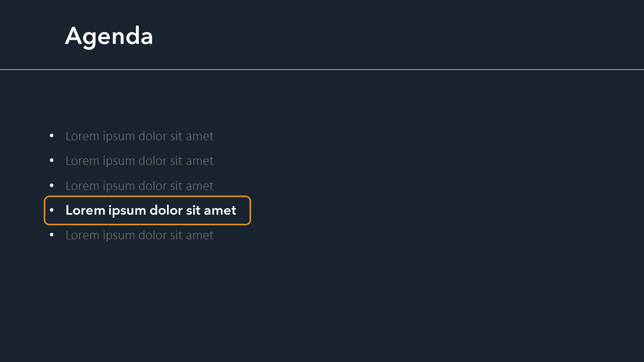Click the Agenda slide title
Screen dimensions: 644x362
[x=109, y=36]
